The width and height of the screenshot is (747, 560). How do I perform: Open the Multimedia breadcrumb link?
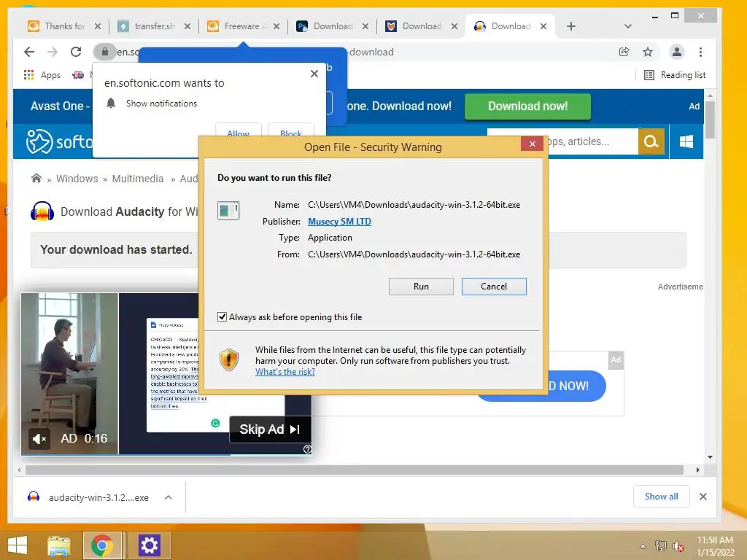pyautogui.click(x=138, y=179)
